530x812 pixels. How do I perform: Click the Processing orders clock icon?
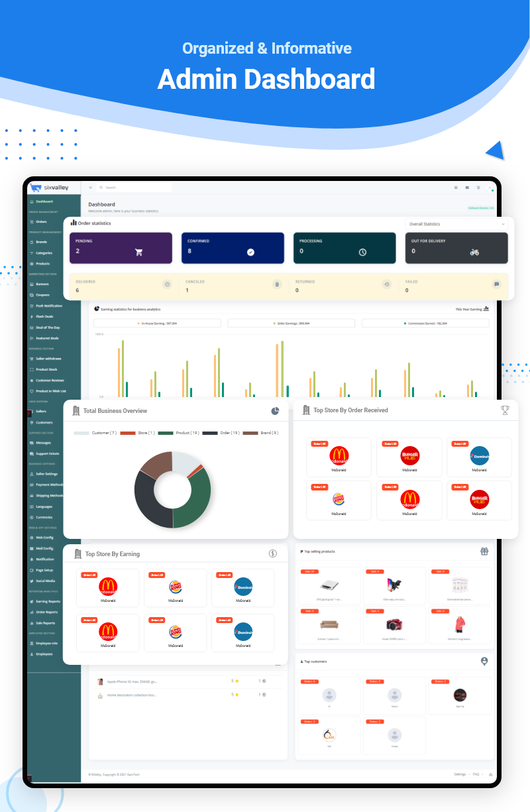pyautogui.click(x=362, y=252)
